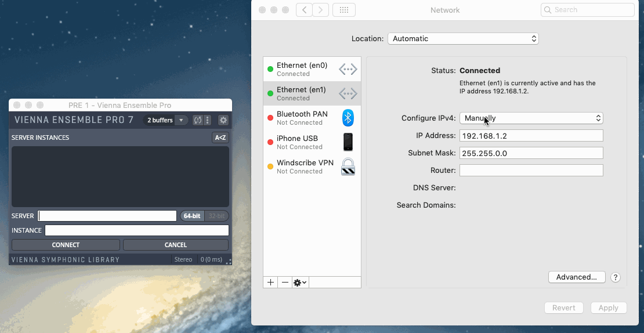Edit the Subnet Mask field

(531, 153)
